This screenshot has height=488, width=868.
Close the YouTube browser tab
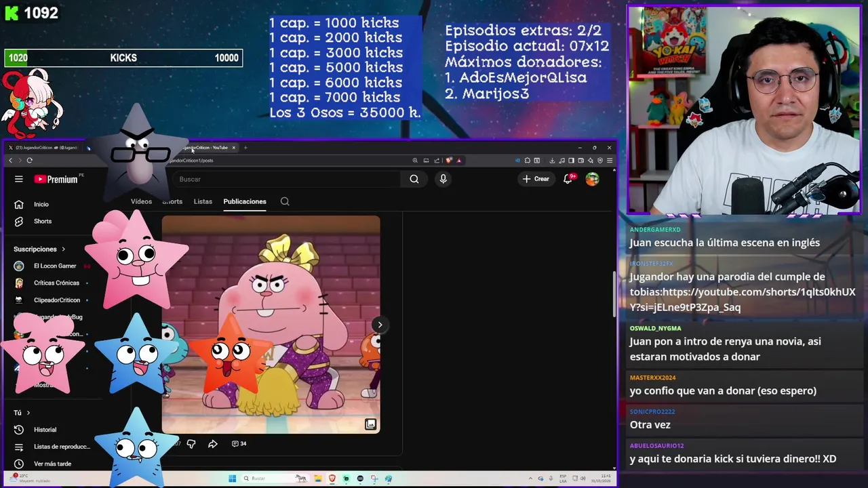click(234, 148)
